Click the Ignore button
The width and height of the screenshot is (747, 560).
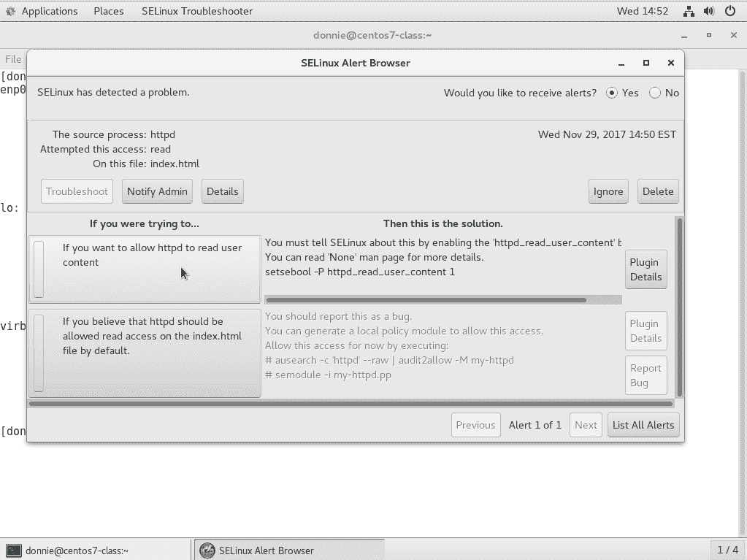click(x=608, y=191)
